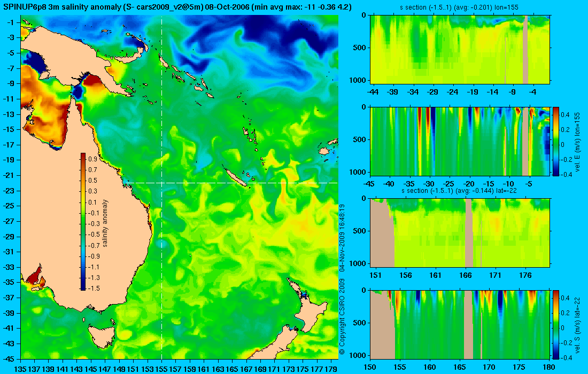The height and width of the screenshot is (374, 588).
Task: Click the "0.1" tick on salinity colour bar
Action: [92, 202]
